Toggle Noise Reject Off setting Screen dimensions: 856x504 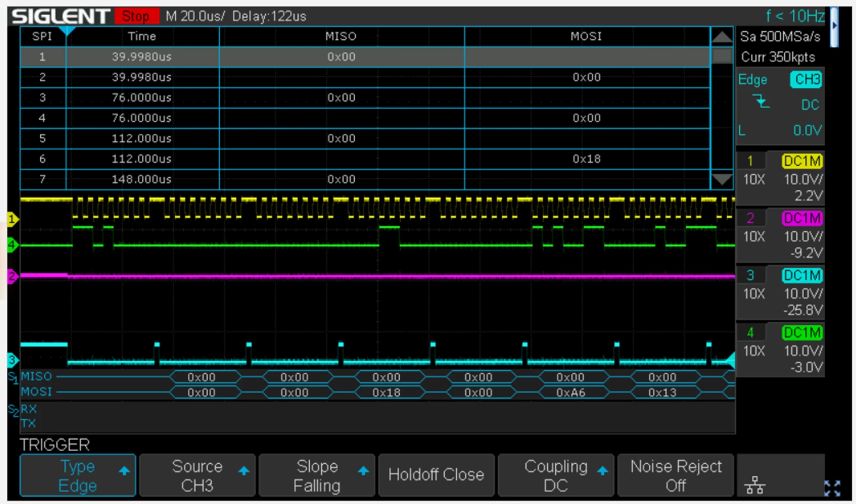pyautogui.click(x=675, y=475)
